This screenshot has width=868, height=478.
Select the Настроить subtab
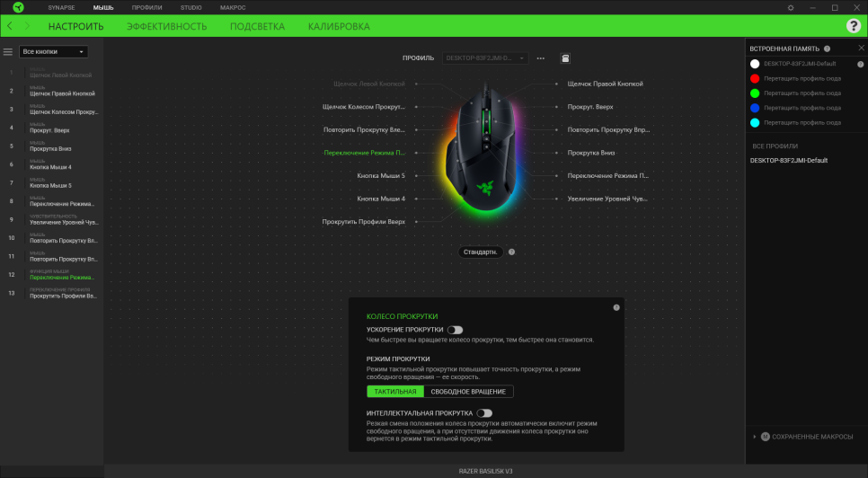[75, 27]
